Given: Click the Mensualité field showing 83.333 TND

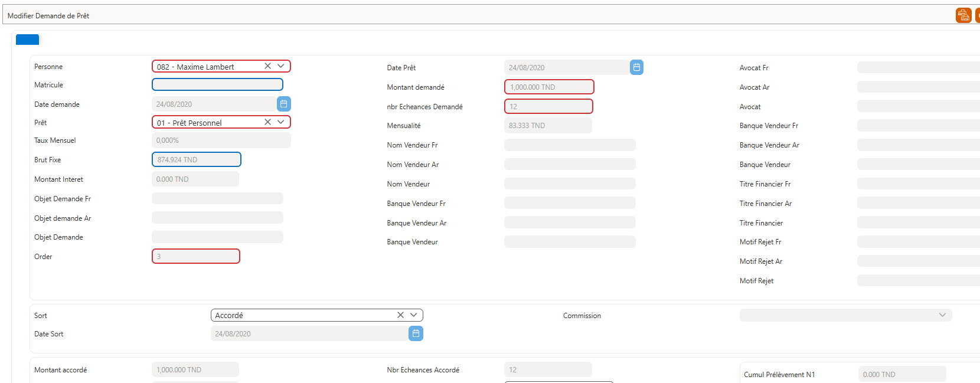Looking at the screenshot, I should click(548, 125).
